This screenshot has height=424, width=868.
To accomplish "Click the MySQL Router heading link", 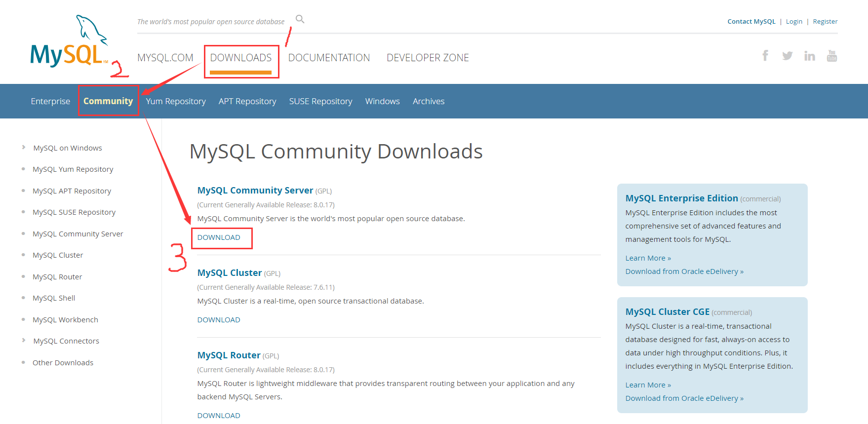I will click(x=229, y=355).
